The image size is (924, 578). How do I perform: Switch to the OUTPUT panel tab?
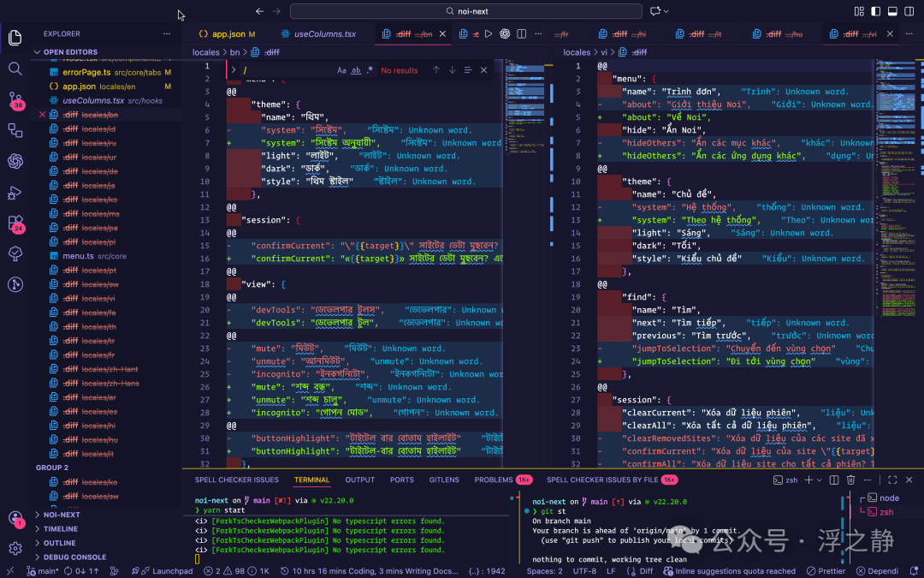(x=360, y=480)
